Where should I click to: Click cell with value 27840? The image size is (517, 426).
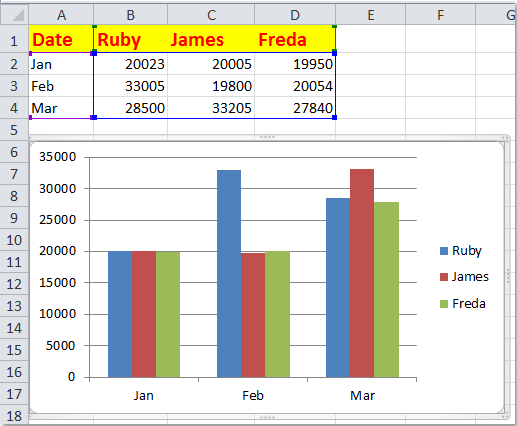(x=295, y=108)
